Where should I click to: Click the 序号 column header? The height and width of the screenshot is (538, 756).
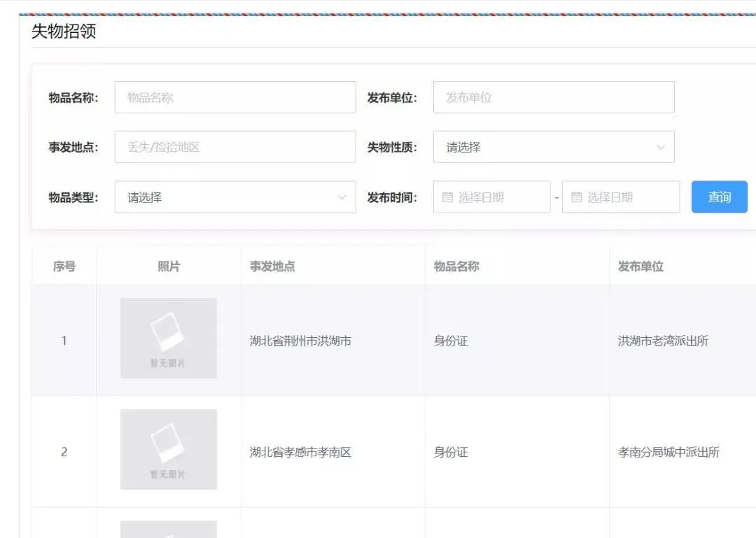[x=64, y=267]
